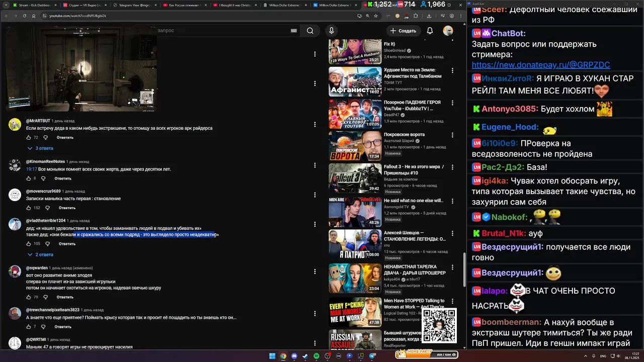Switch to I thought it was Christmas tab
This screenshot has height=362, width=644.
[235, 5]
